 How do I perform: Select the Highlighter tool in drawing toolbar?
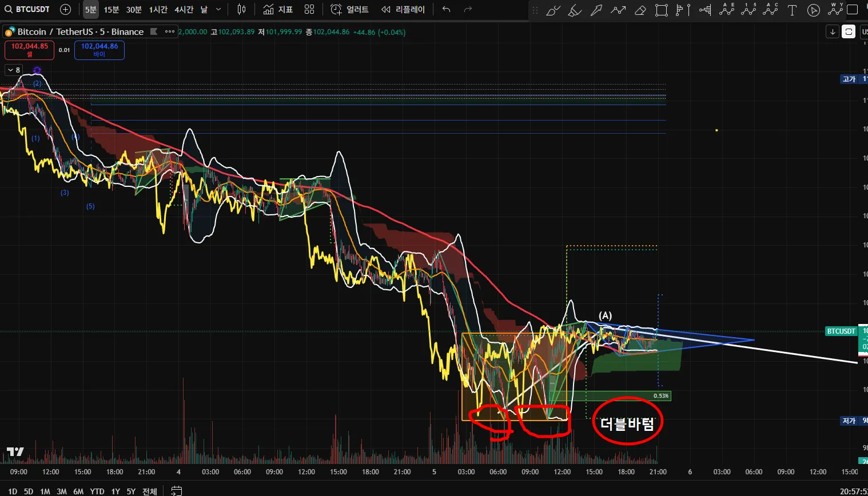(575, 10)
